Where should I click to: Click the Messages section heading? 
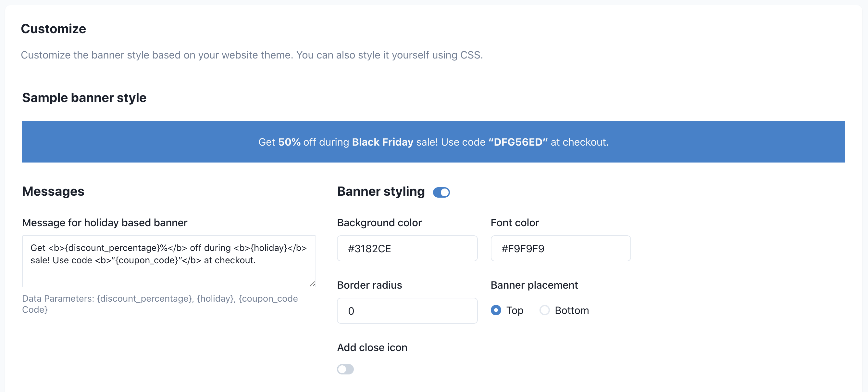coord(53,191)
